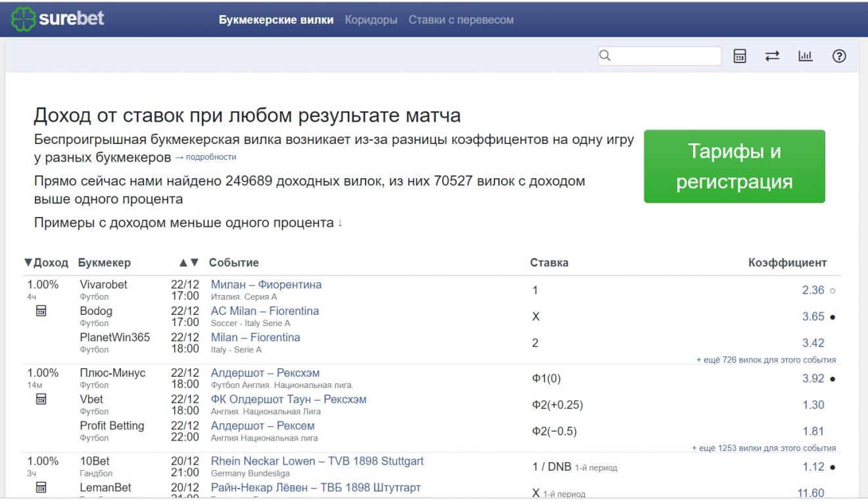The width and height of the screenshot is (868, 501).
Task: Open Алдершот – Рексхэм event link
Action: [x=265, y=373]
